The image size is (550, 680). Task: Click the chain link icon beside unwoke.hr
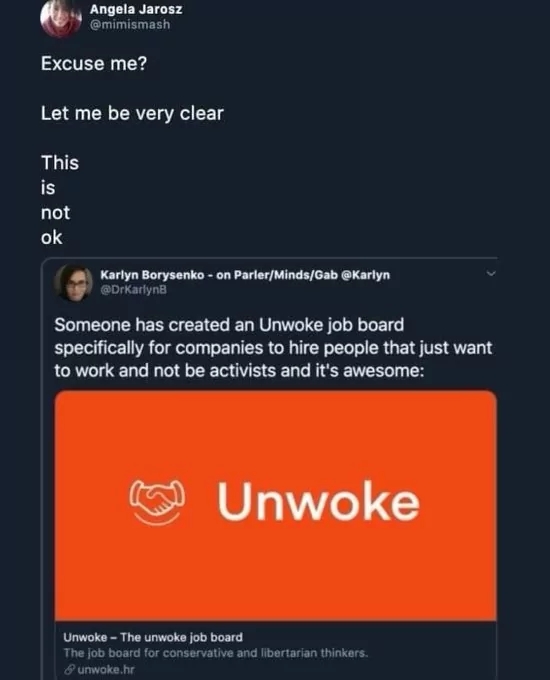[69, 669]
